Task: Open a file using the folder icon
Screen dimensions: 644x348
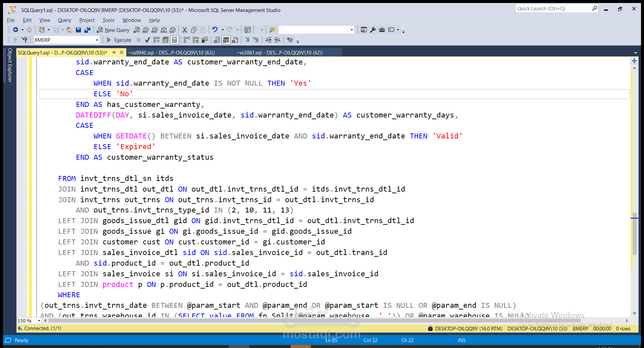Action: 69,30
